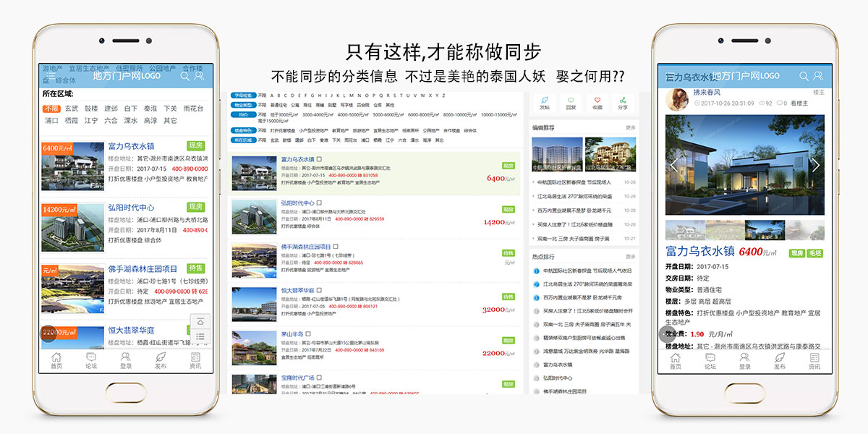This screenshot has height=434, width=868.
Task: Click the 分享 share icon
Action: (x=623, y=102)
